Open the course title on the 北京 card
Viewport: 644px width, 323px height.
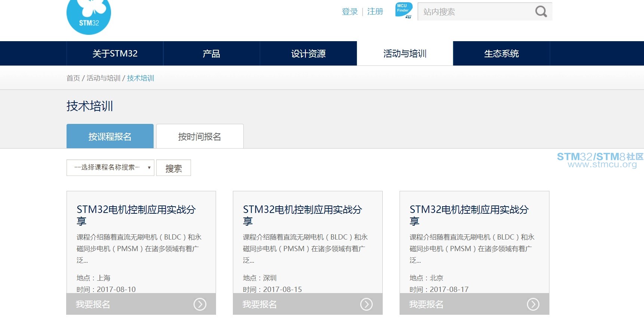point(469,215)
